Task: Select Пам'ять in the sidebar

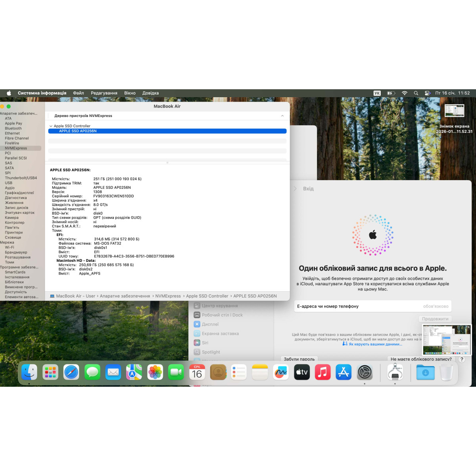Action: click(x=12, y=228)
